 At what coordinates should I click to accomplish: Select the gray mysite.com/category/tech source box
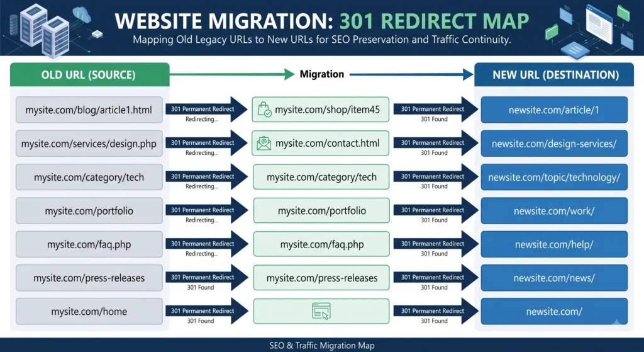point(89,177)
